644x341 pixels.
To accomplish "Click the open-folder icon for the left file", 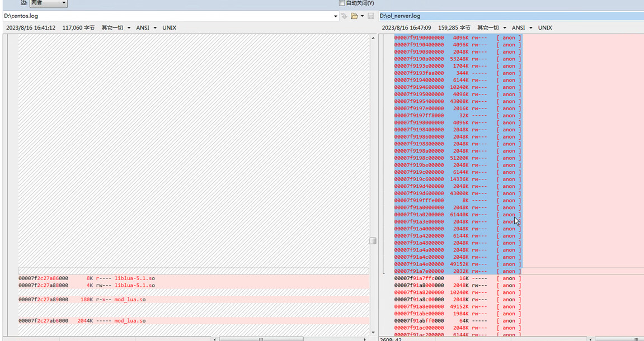I will tap(354, 16).
